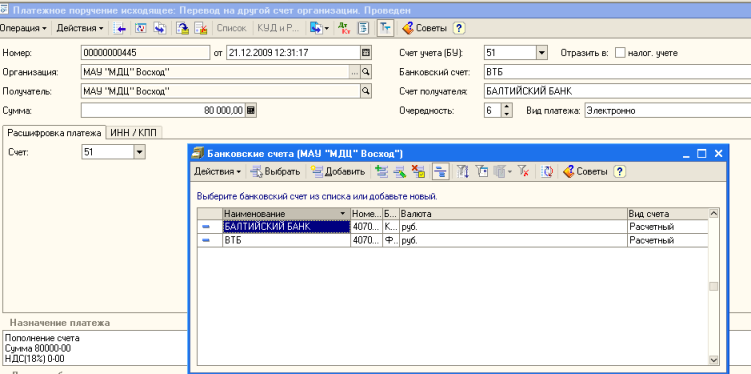Expand the Счет dropdown on the Расшифровка tab
751x374 pixels.
tap(139, 152)
